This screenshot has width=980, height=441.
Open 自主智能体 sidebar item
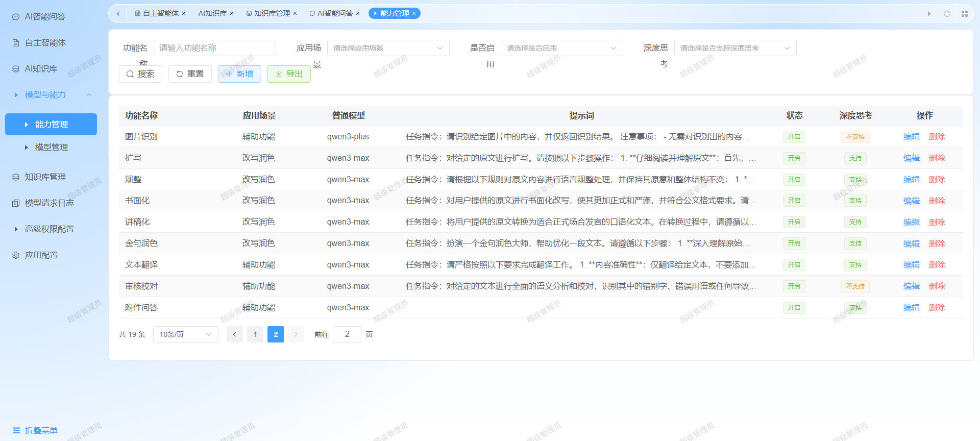coord(45,43)
